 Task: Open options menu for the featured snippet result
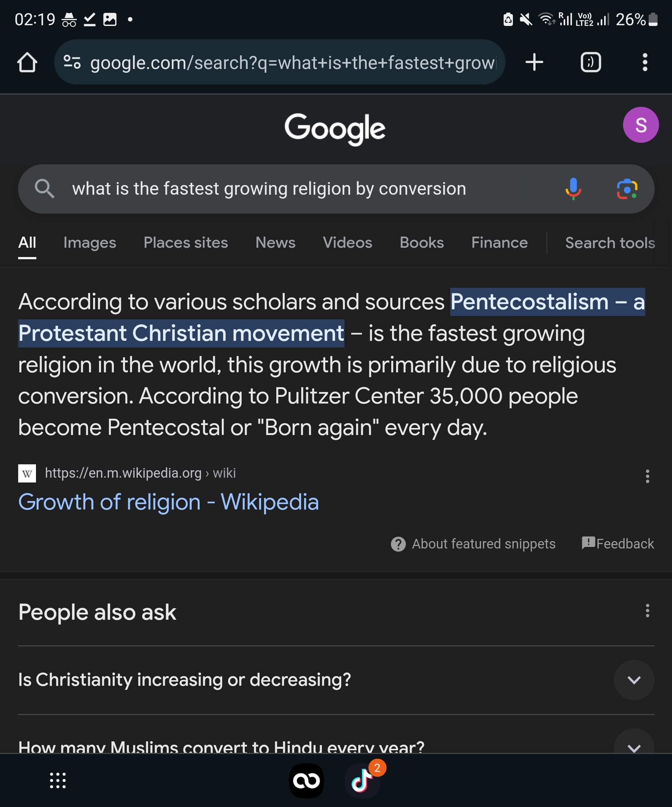tap(648, 477)
